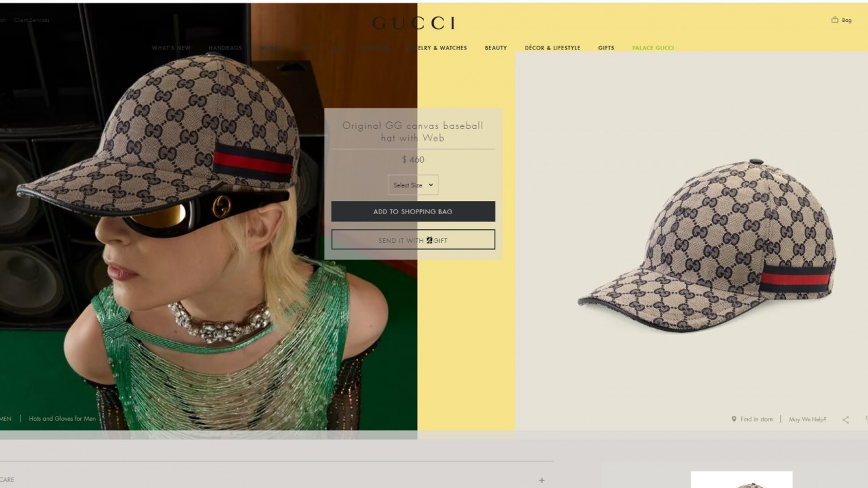Expand the Care section plus icon

[541, 480]
